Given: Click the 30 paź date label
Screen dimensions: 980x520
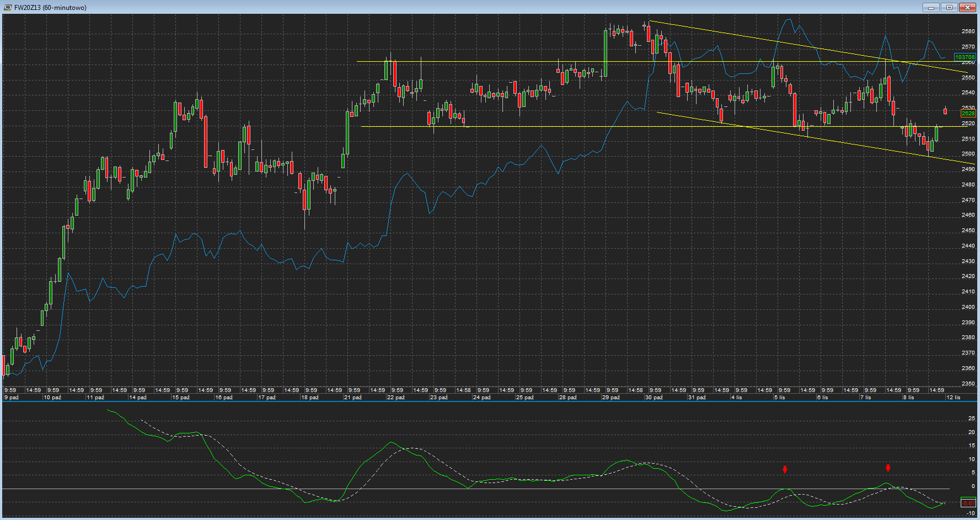Looking at the screenshot, I should click(x=654, y=397).
